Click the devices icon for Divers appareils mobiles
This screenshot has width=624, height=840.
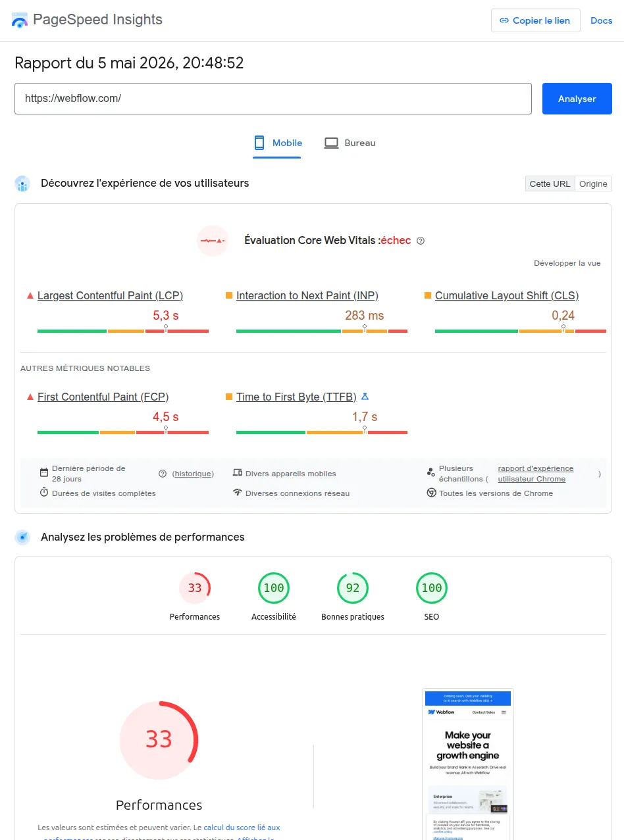238,473
